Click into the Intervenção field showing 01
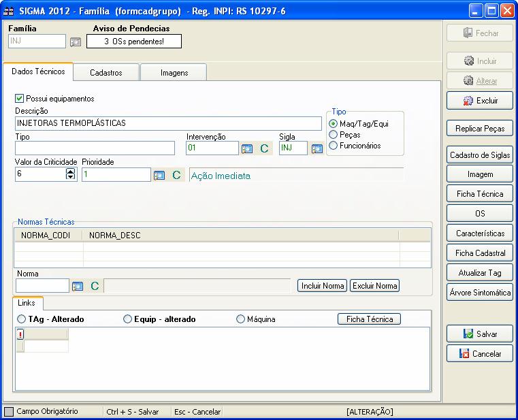The width and height of the screenshot is (518, 420). point(212,148)
